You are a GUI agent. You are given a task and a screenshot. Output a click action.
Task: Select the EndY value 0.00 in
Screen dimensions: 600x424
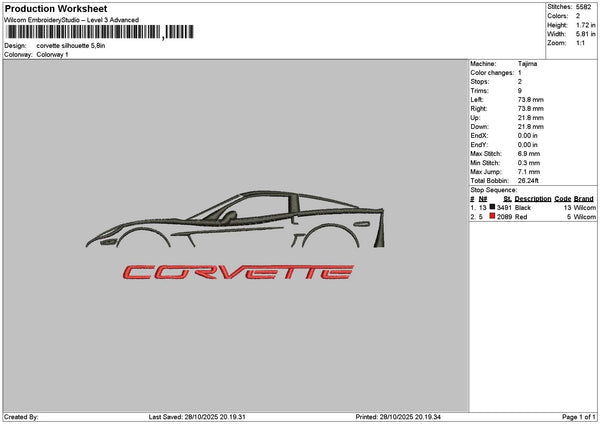pos(528,145)
